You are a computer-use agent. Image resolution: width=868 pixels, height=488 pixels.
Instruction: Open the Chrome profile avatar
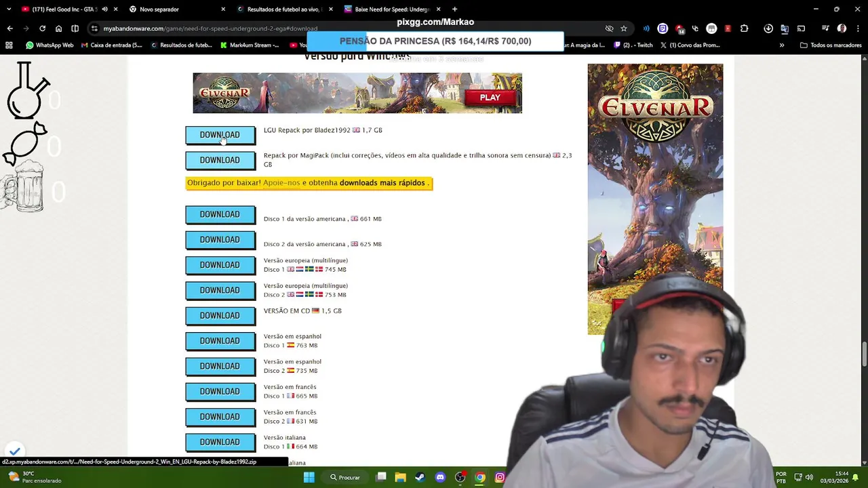(x=842, y=28)
